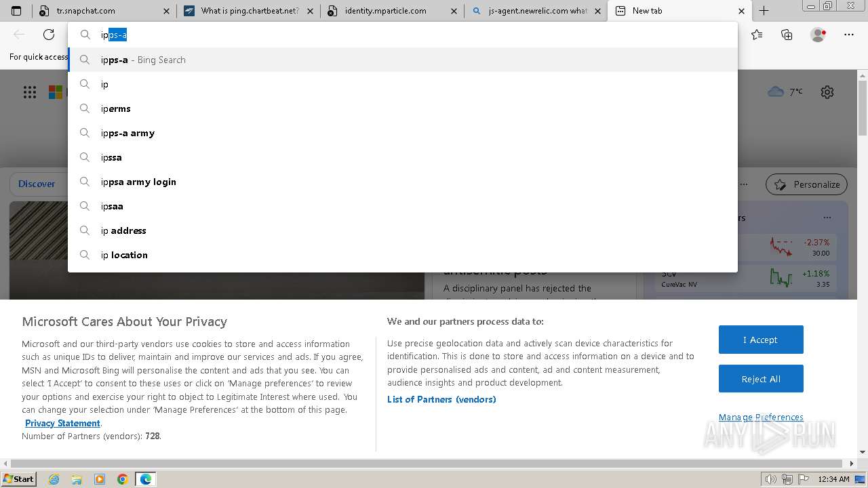Select the 'iperms' suggestion
Viewport: 868px width, 488px height.
point(403,108)
